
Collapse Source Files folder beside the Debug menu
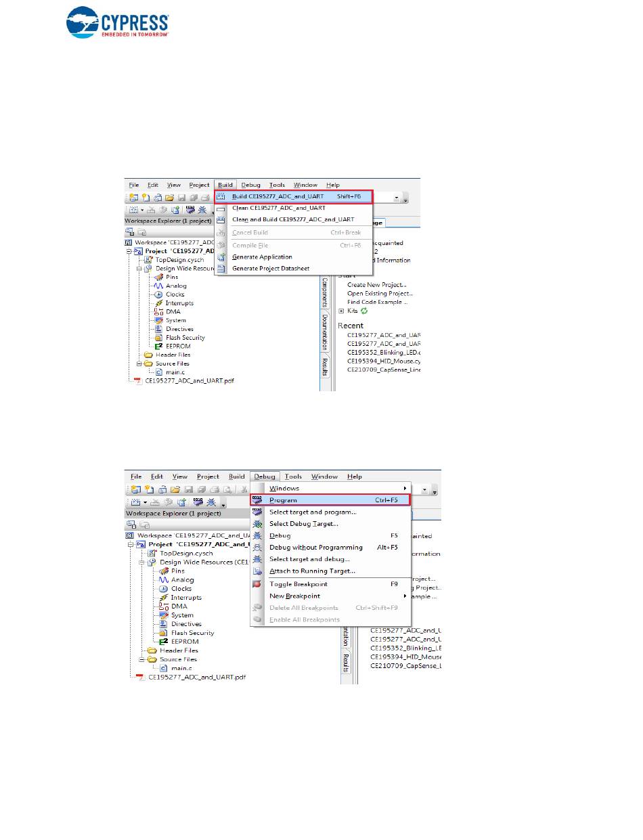[142, 659]
